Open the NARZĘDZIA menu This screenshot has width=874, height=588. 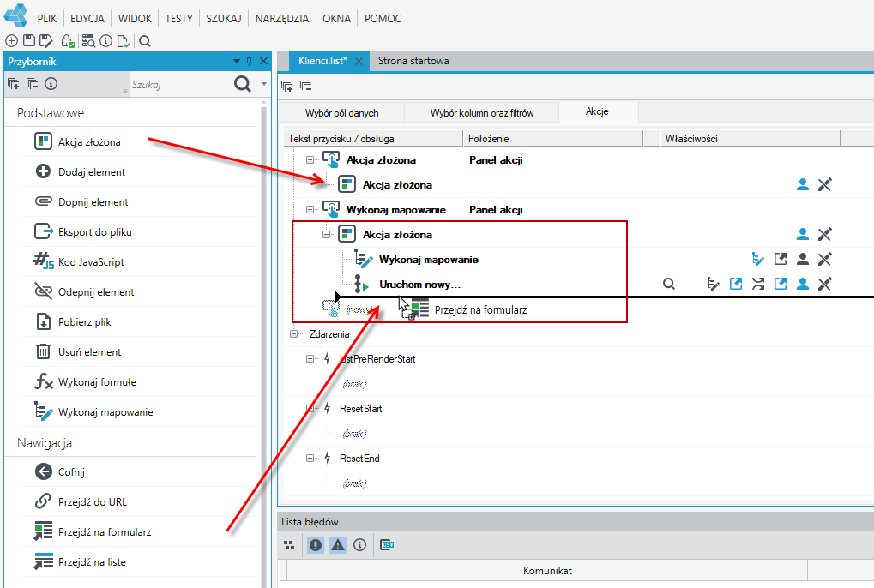(282, 18)
